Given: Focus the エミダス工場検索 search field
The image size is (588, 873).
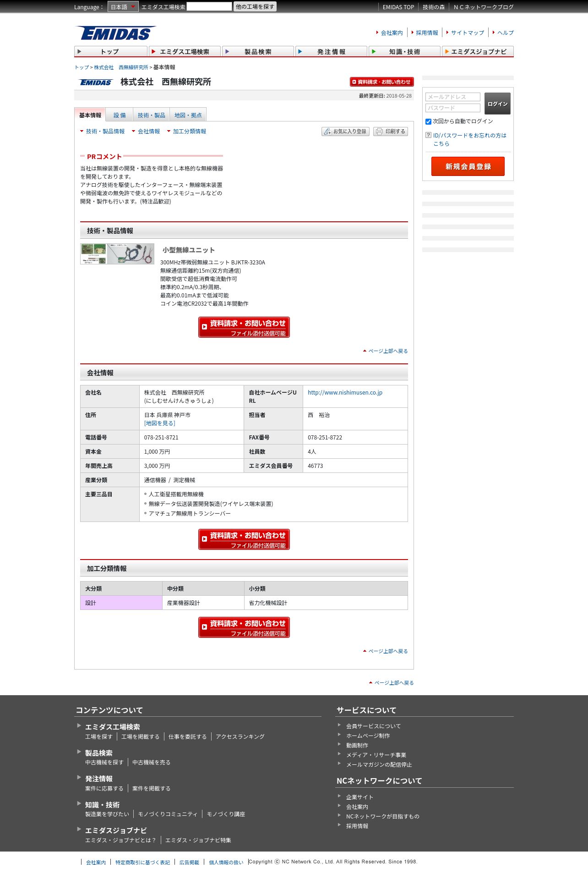Looking at the screenshot, I should (209, 6).
